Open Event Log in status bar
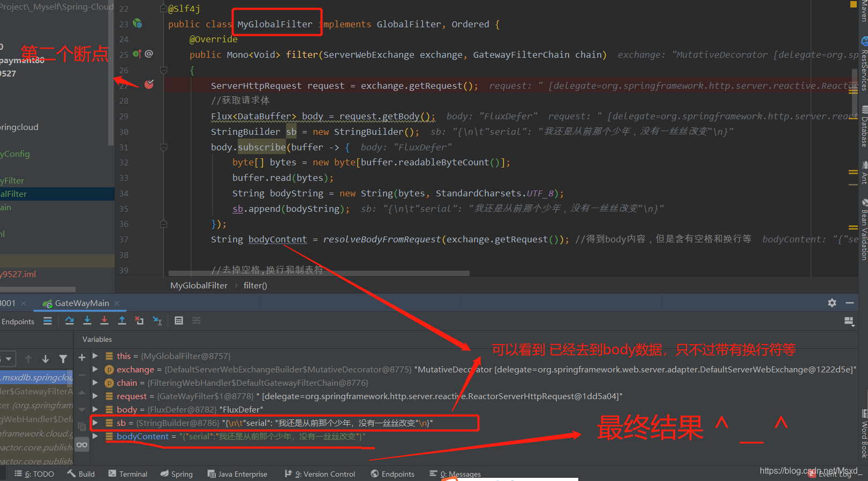 pyautogui.click(x=830, y=474)
